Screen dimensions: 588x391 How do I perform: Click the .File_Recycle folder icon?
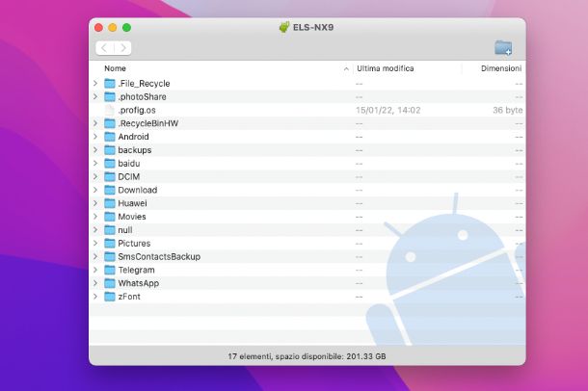110,83
